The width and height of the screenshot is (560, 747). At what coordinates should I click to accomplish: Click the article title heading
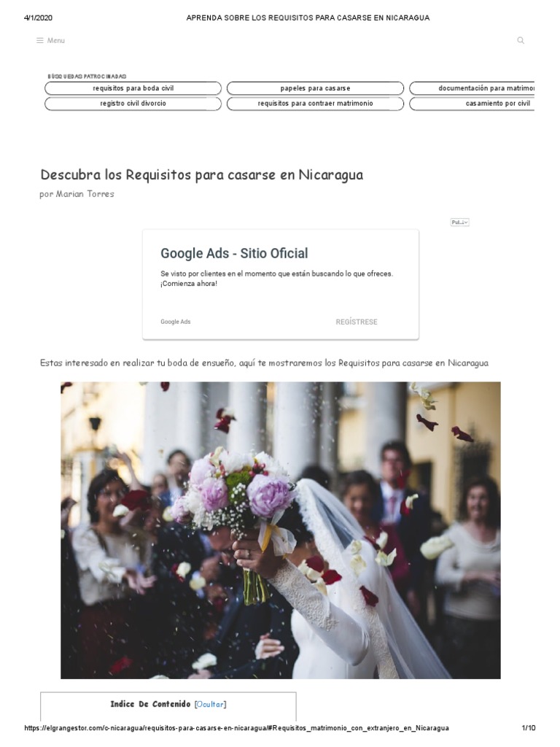pyautogui.click(x=201, y=175)
